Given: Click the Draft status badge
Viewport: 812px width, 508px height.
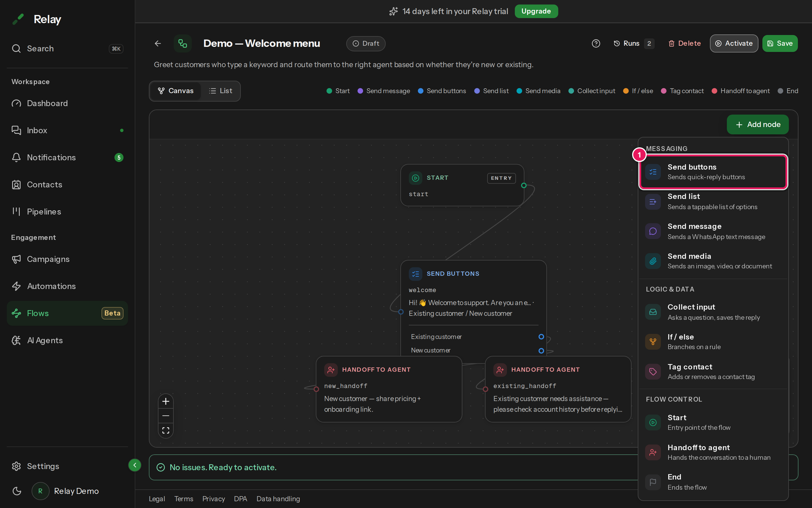Looking at the screenshot, I should [365, 43].
